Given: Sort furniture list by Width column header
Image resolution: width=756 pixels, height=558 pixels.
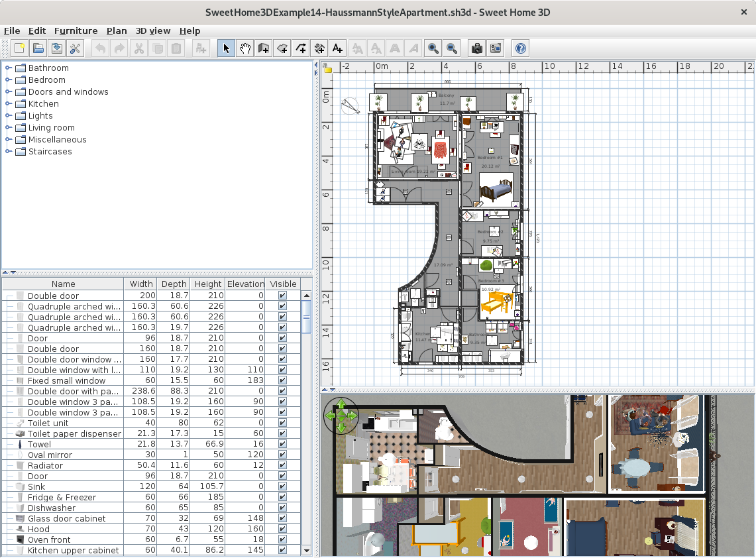Looking at the screenshot, I should pos(141,284).
